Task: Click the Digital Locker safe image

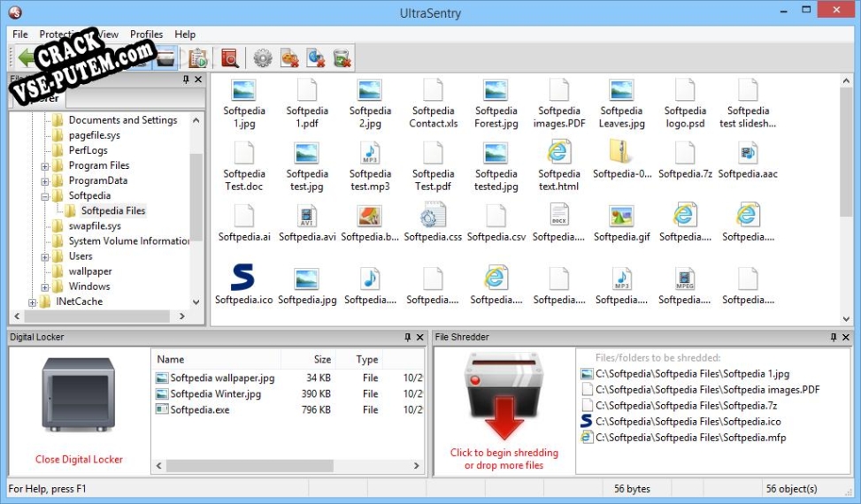Action: (79, 395)
